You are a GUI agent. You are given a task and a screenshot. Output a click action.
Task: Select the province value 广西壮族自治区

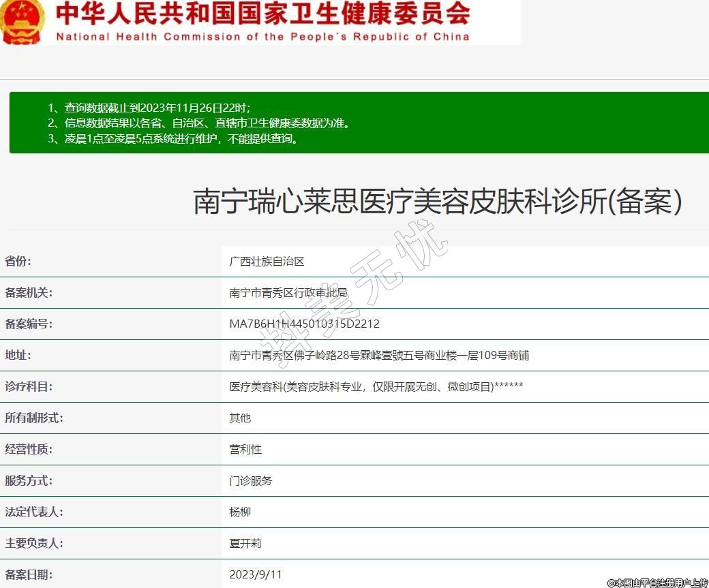click(267, 262)
